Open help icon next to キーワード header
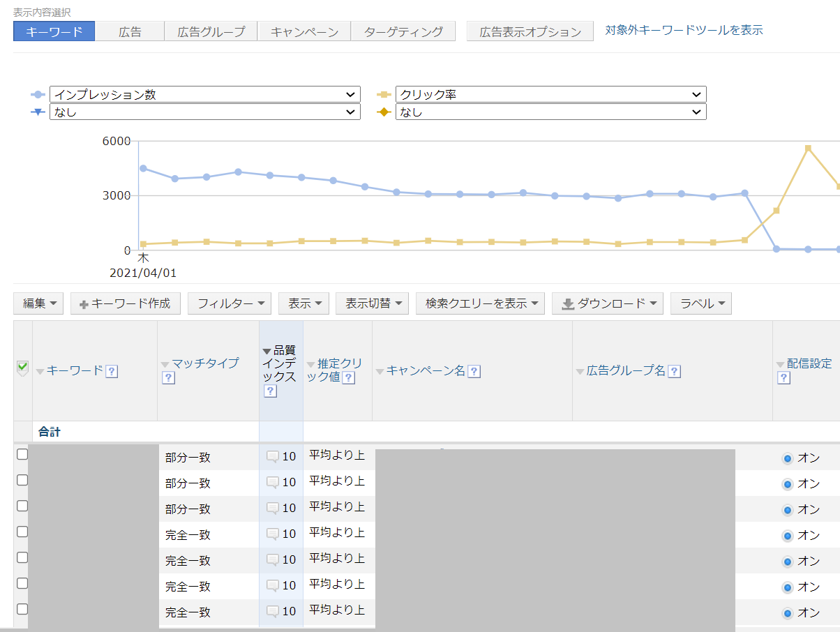The image size is (840, 632). pyautogui.click(x=112, y=371)
